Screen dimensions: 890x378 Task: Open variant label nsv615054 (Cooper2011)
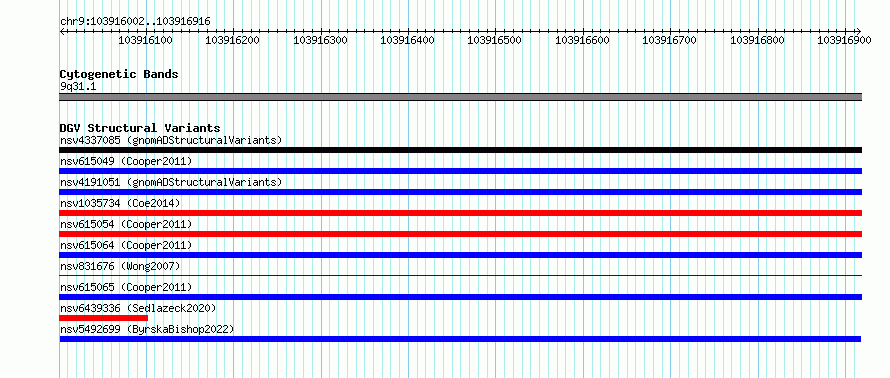pyautogui.click(x=126, y=224)
